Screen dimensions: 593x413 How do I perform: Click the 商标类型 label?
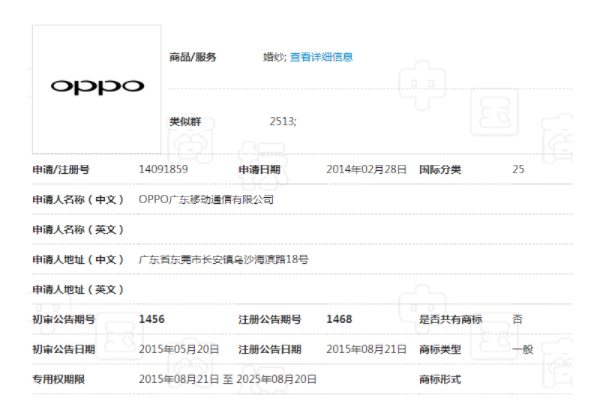tap(440, 349)
